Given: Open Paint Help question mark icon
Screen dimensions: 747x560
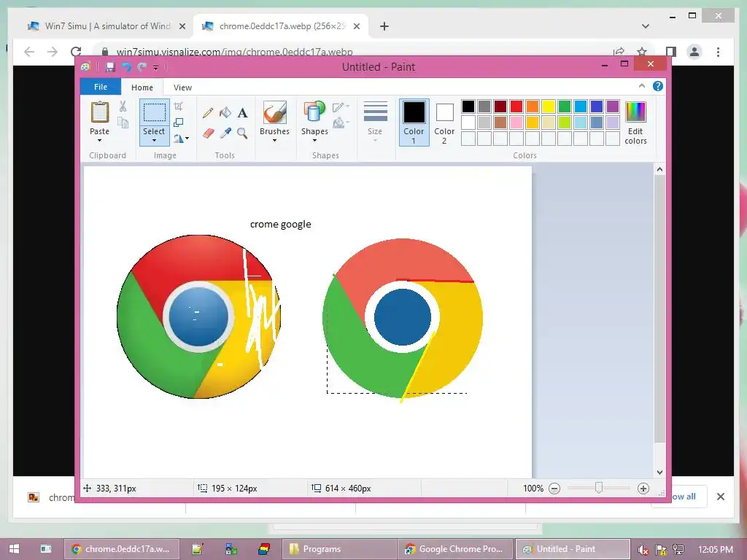Looking at the screenshot, I should [658, 86].
